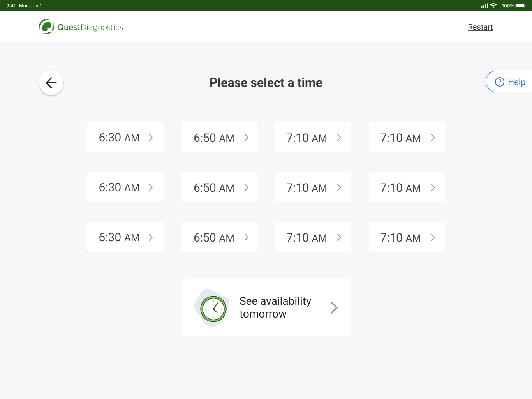The width and height of the screenshot is (532, 399).
Task: Select bottom-row 6:30 AM time slot
Action: click(125, 237)
